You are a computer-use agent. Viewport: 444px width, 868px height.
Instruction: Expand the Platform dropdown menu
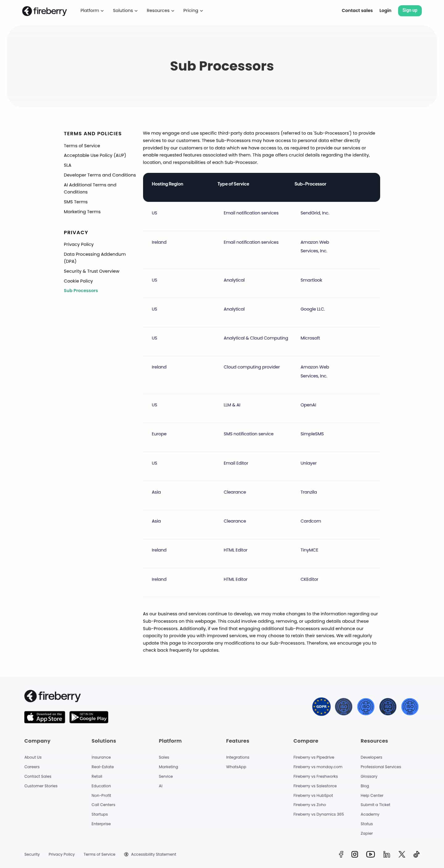(x=92, y=10)
